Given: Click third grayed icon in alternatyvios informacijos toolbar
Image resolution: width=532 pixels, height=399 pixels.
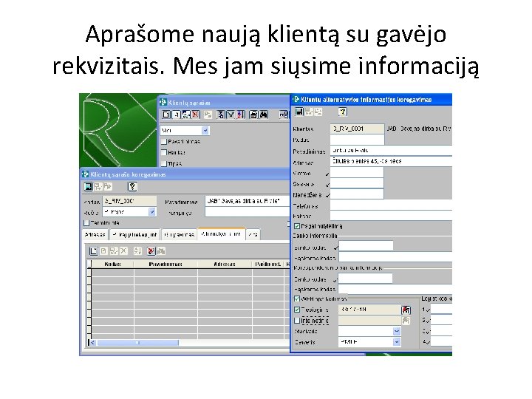Looking at the screenshot, I should pos(318,112).
